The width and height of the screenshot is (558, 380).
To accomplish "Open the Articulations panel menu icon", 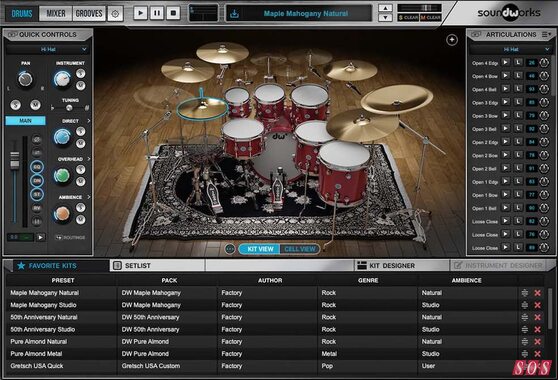I will [x=546, y=35].
